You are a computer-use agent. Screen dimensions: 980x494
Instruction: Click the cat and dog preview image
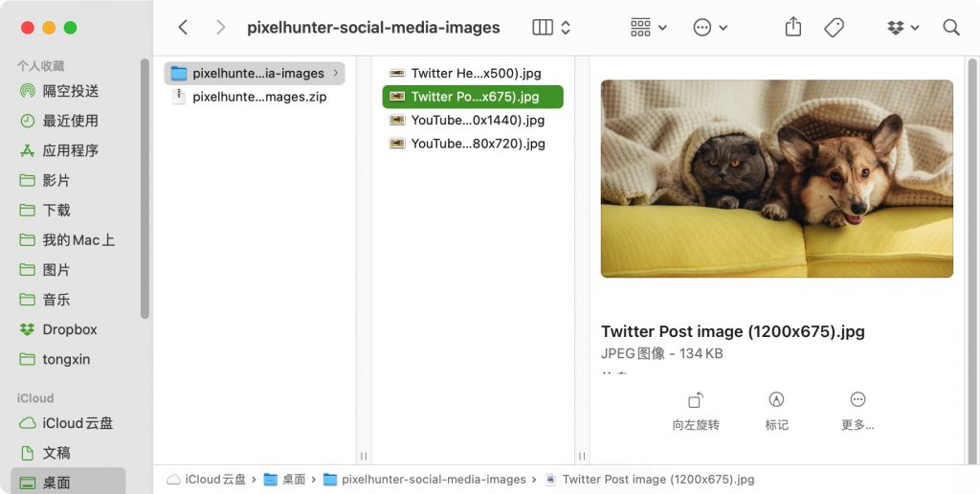(777, 178)
